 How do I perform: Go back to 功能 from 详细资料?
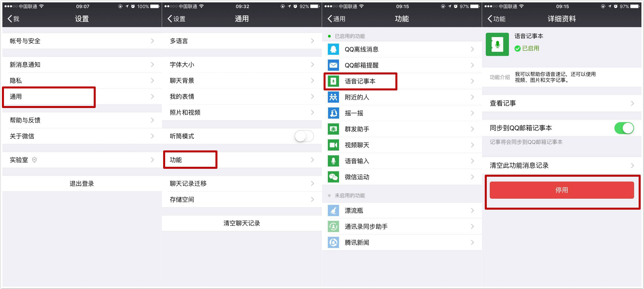tap(497, 19)
